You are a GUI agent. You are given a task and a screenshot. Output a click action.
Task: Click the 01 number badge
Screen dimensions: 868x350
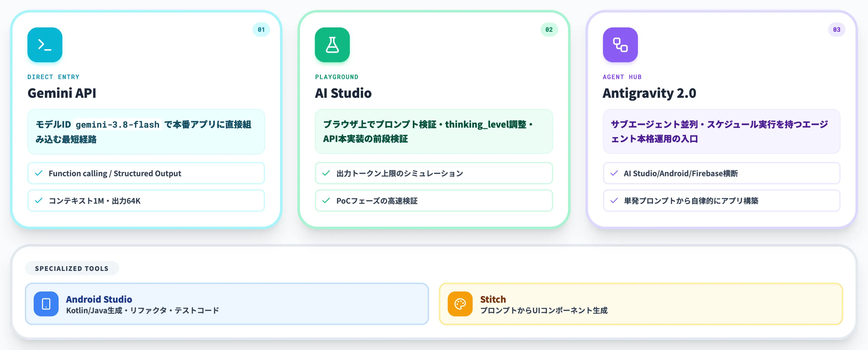[x=261, y=30]
